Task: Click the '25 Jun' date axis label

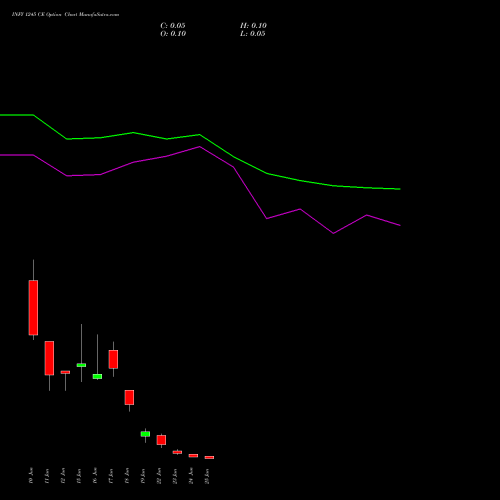Action: tap(207, 476)
